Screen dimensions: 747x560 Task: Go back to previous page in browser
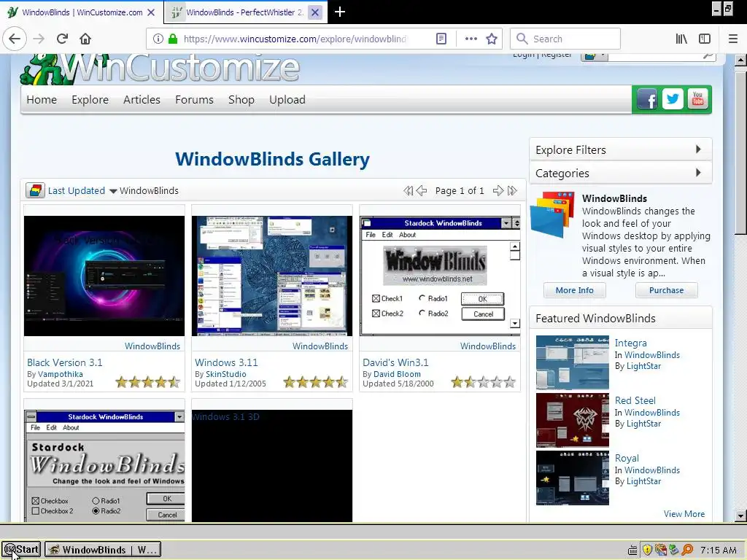pyautogui.click(x=15, y=39)
